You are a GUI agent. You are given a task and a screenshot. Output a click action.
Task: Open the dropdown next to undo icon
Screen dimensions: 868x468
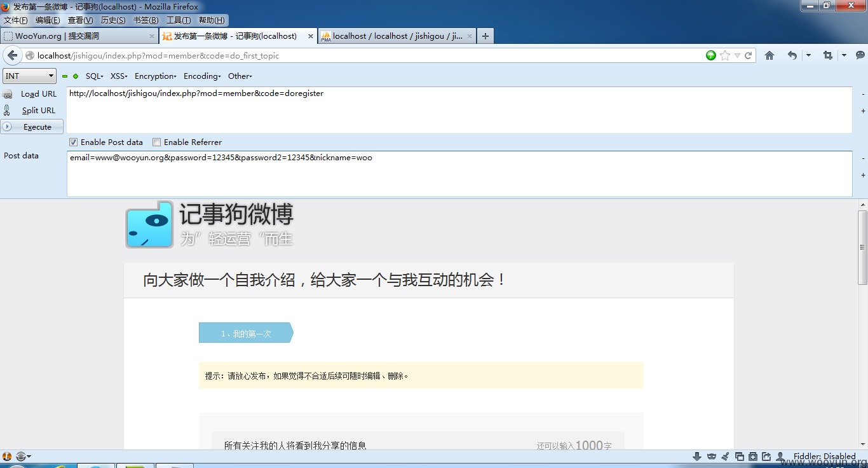click(808, 55)
